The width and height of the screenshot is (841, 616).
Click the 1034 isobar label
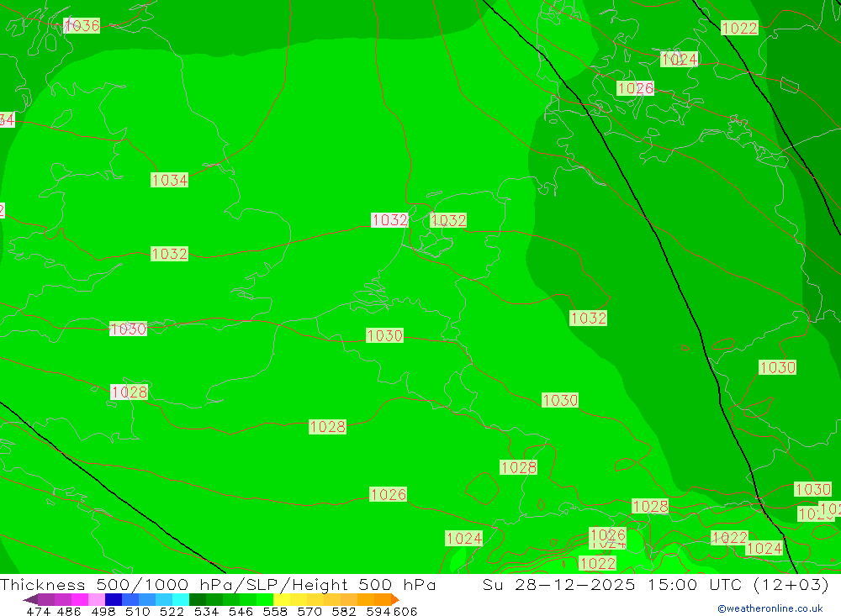coord(170,180)
